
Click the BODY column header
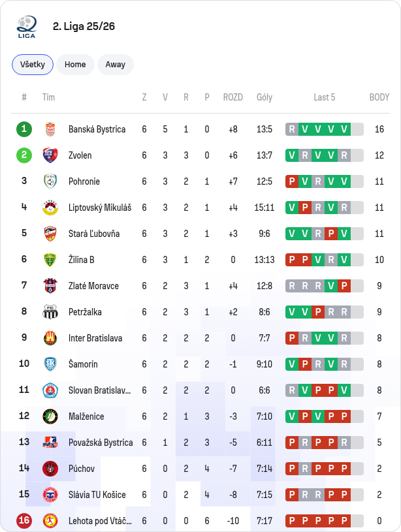pyautogui.click(x=379, y=97)
